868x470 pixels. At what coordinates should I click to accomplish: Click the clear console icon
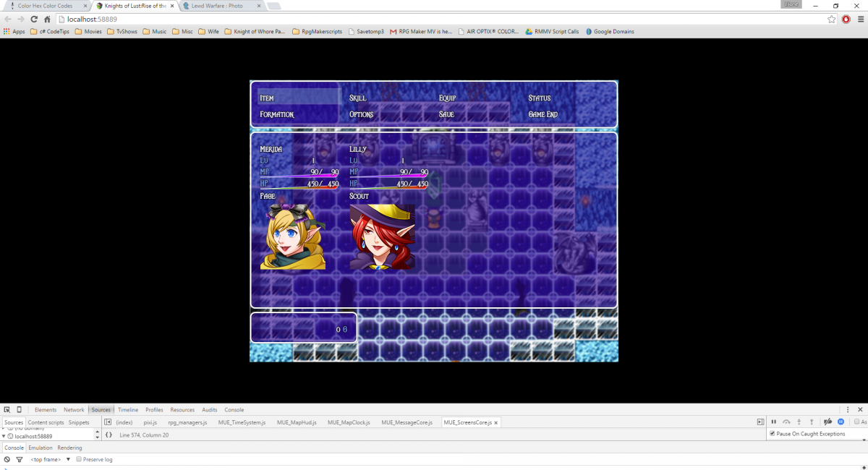[7, 459]
